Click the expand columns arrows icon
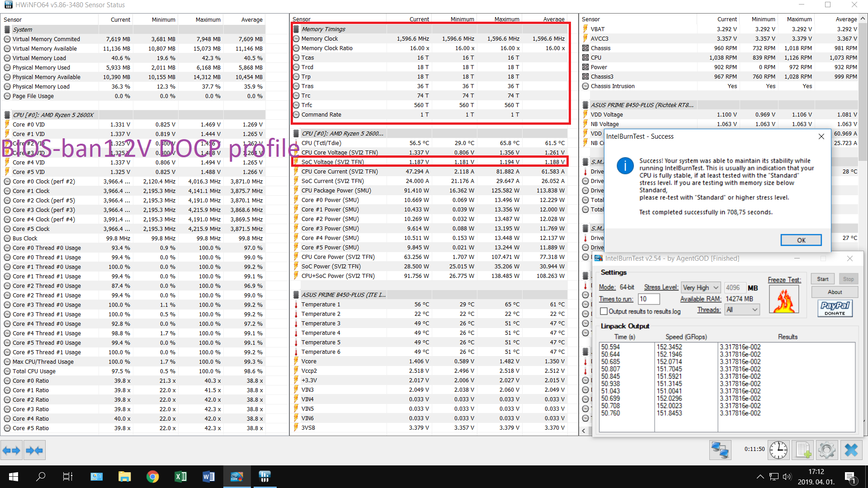This screenshot has height=488, width=868. [11, 450]
